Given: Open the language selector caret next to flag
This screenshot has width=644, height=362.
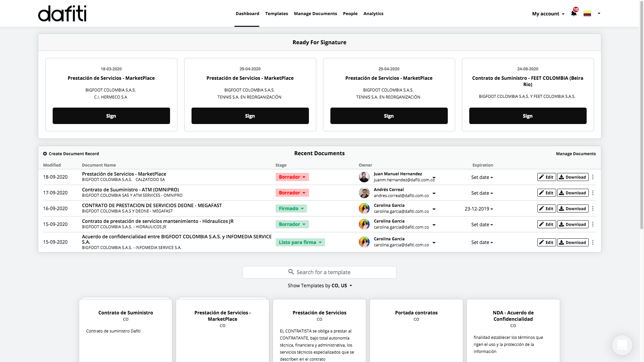Looking at the screenshot, I should pyautogui.click(x=599, y=13).
